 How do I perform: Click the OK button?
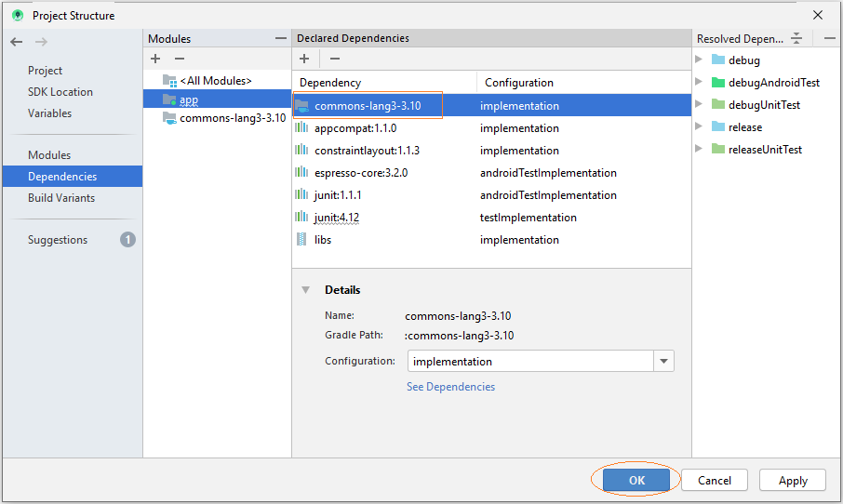click(636, 480)
